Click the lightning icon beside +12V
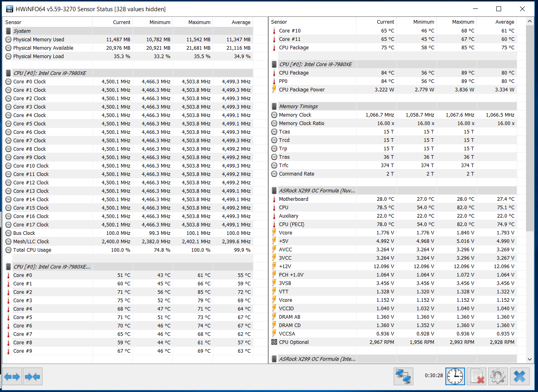Image resolution: width=538 pixels, height=392 pixels. click(274, 266)
